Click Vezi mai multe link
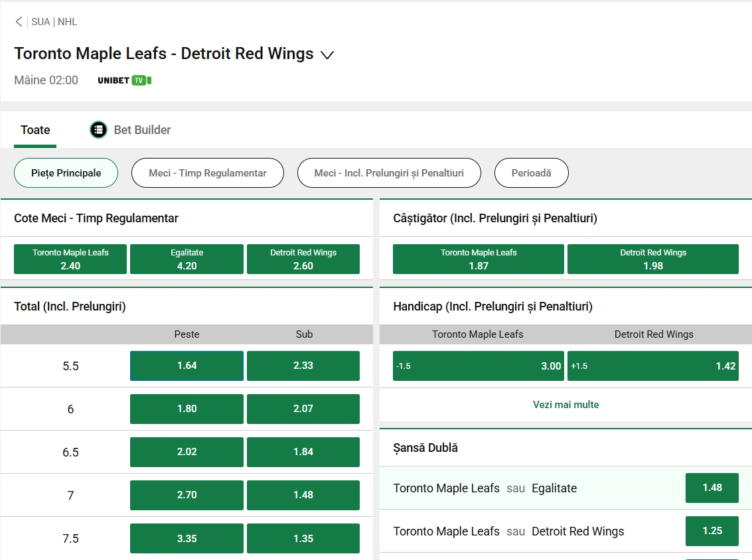752x560 pixels. pos(565,405)
